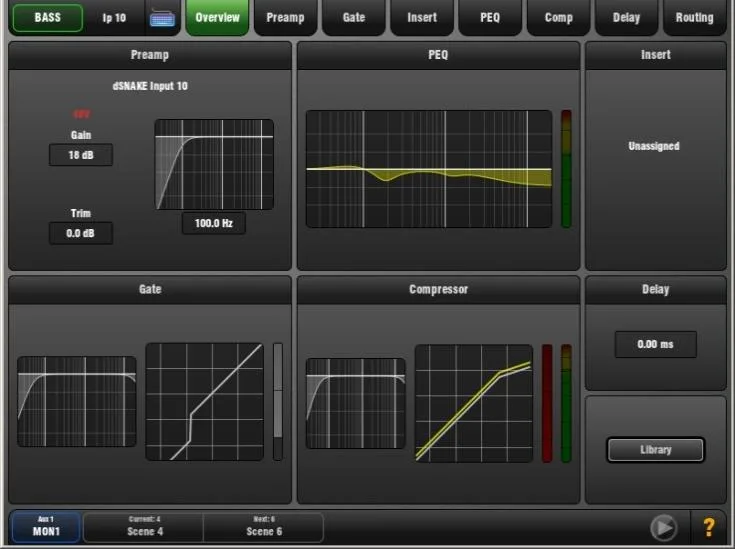Open the Routing tab
Viewport: 735px width, 549px height.
pos(694,17)
